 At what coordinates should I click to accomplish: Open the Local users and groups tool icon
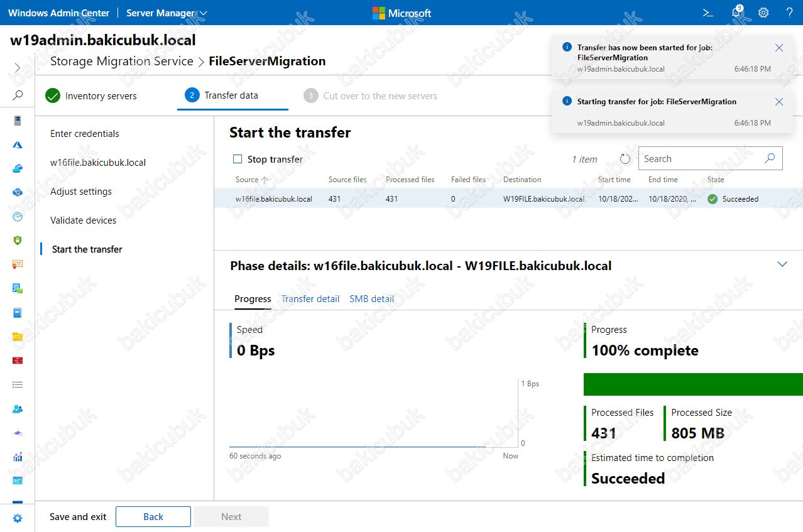pos(18,408)
